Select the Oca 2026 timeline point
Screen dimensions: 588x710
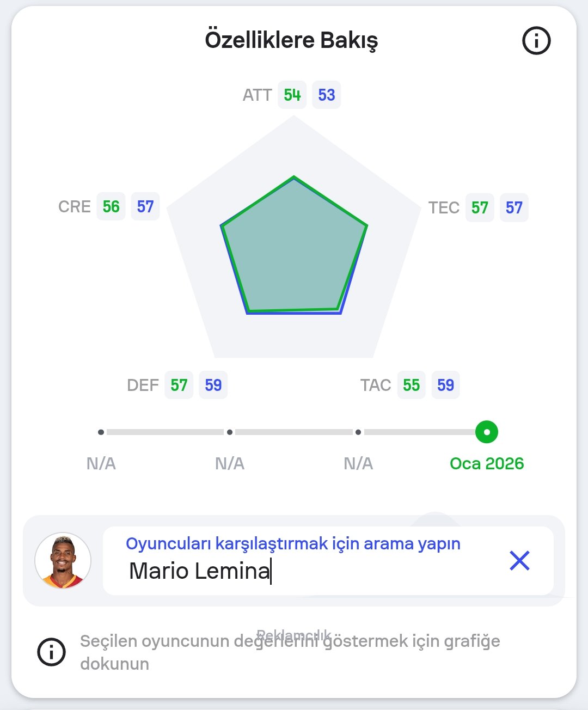(486, 432)
